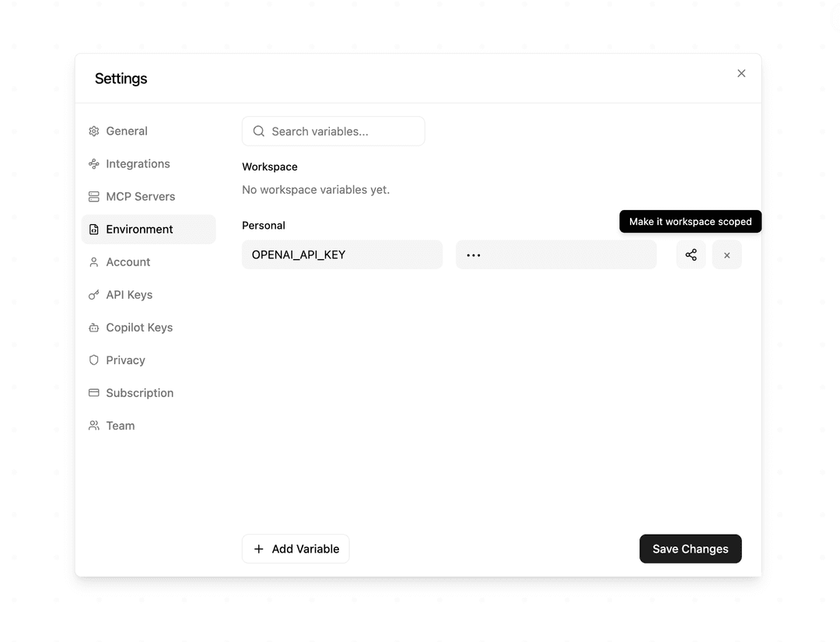
Task: Select the Integrations plug icon
Action: coord(93,163)
